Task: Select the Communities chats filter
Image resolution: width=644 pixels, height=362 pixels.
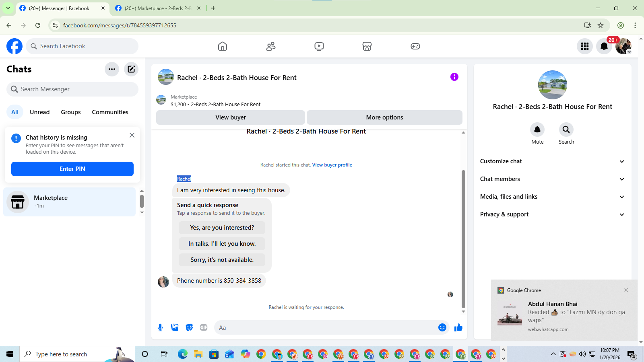Action: click(110, 112)
